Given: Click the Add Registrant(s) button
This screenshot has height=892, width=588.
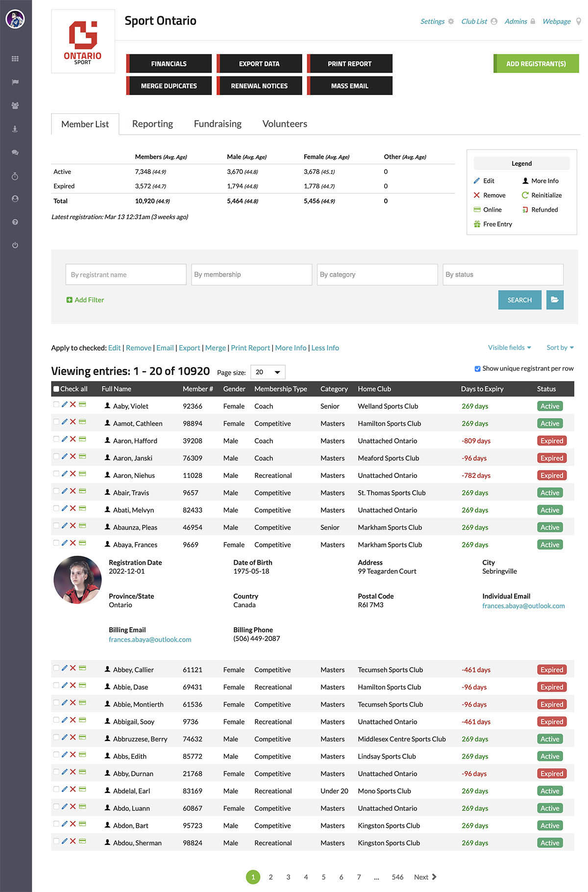Looking at the screenshot, I should coord(536,64).
